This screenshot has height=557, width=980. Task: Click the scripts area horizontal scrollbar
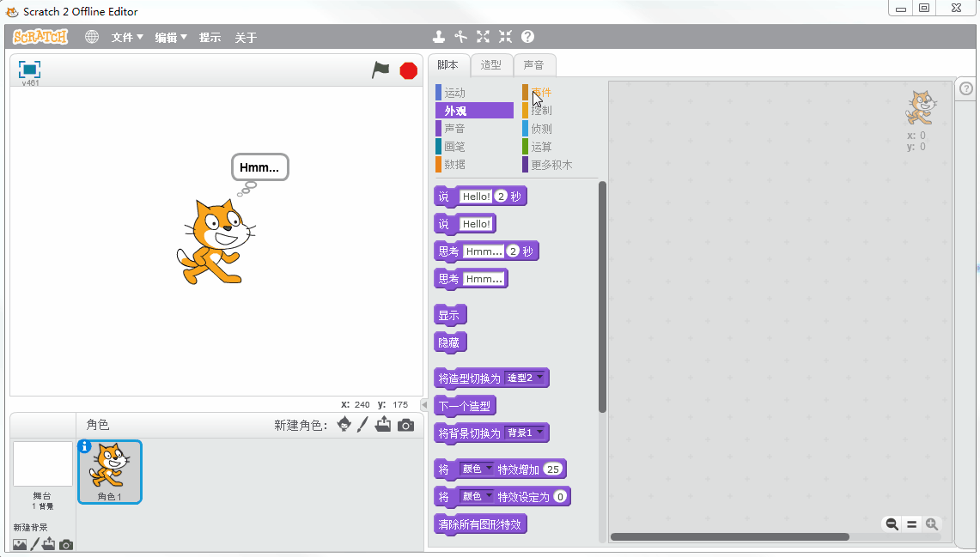click(x=730, y=537)
